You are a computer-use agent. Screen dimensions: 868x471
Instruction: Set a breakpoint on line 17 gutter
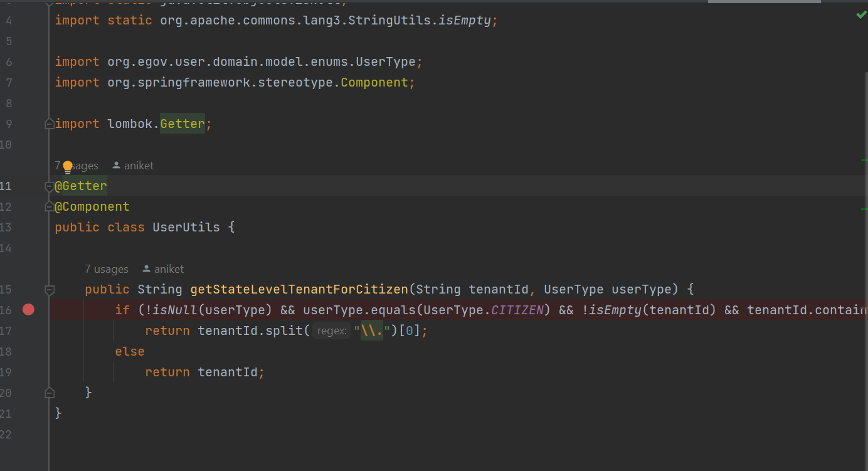click(28, 331)
